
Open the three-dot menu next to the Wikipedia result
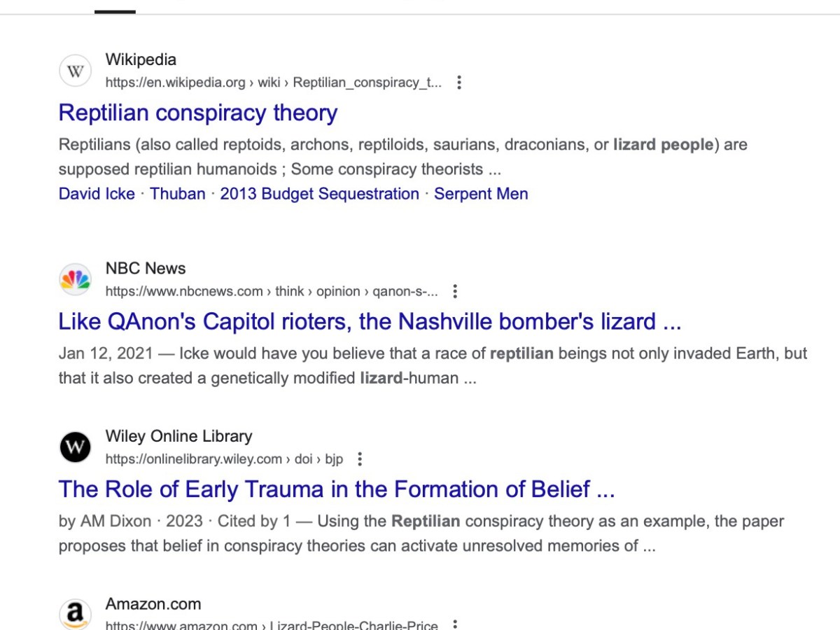[x=459, y=83]
